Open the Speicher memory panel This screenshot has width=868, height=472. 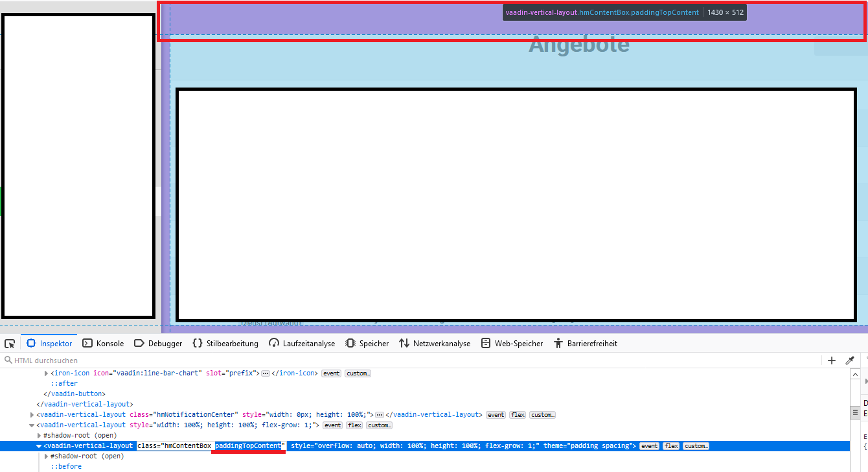click(x=367, y=344)
